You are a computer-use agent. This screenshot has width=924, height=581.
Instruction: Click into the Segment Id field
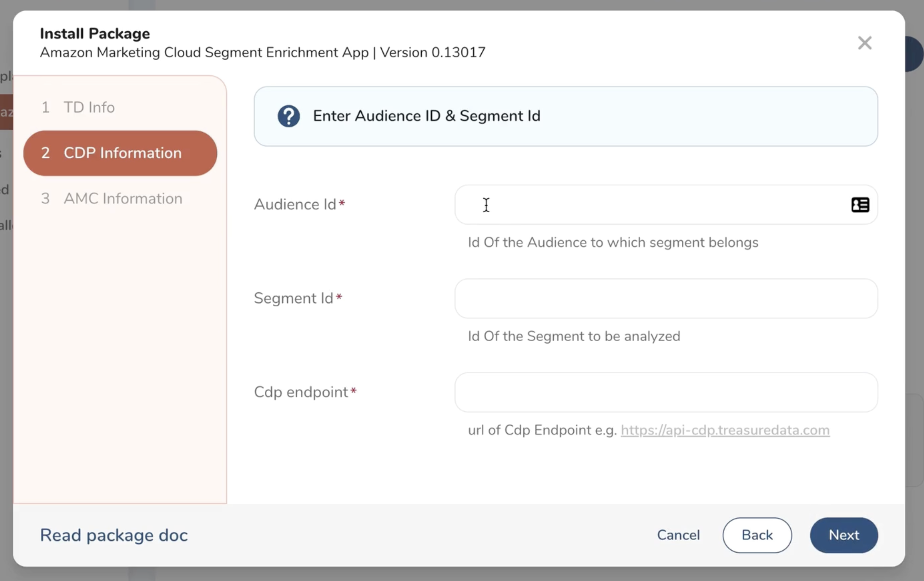[x=666, y=298]
